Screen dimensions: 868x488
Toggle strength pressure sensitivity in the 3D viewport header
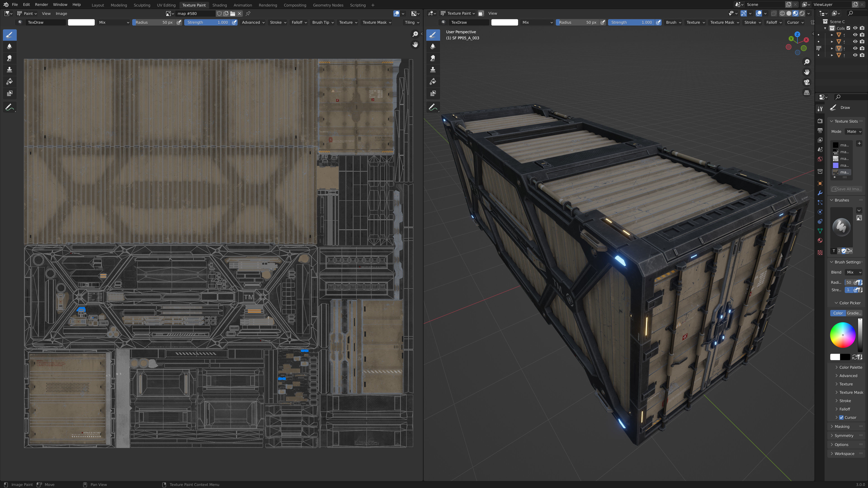(658, 23)
